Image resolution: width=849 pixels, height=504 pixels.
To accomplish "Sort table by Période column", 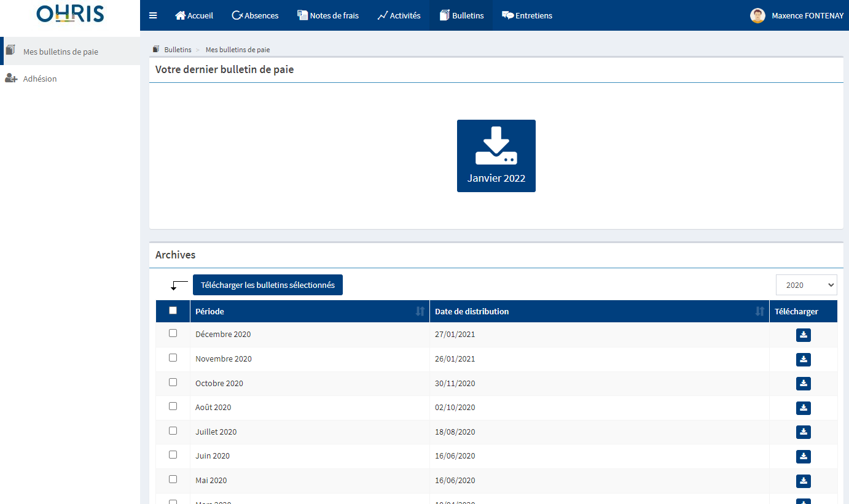I will tap(420, 311).
